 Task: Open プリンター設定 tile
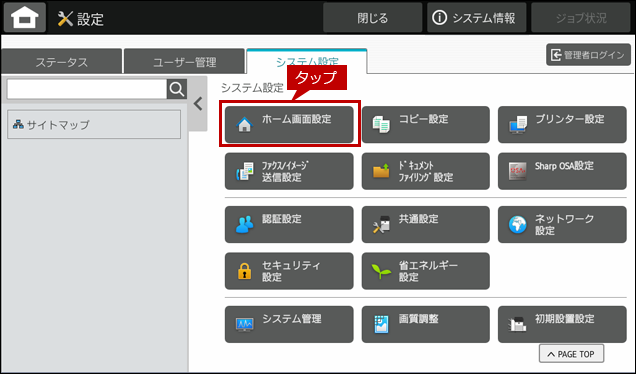562,125
